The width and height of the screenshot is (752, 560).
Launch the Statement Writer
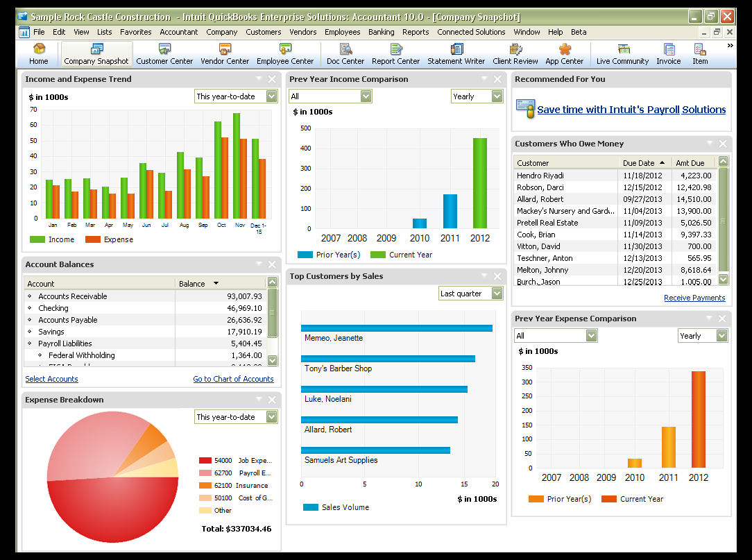point(456,54)
